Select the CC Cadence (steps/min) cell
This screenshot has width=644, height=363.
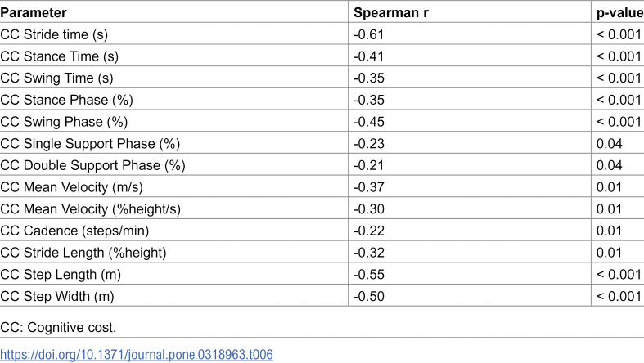click(x=174, y=230)
